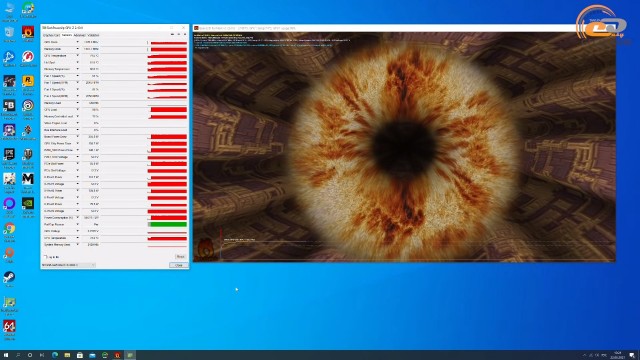Open the Ubisoft Connect desktop icon
The height and width of the screenshot is (360, 640).
click(x=28, y=108)
